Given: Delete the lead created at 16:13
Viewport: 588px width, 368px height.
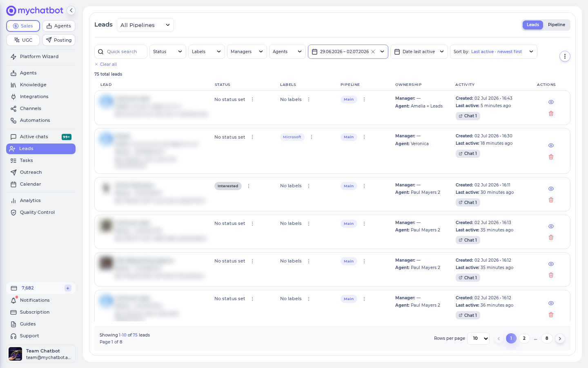Looking at the screenshot, I should pos(551,238).
